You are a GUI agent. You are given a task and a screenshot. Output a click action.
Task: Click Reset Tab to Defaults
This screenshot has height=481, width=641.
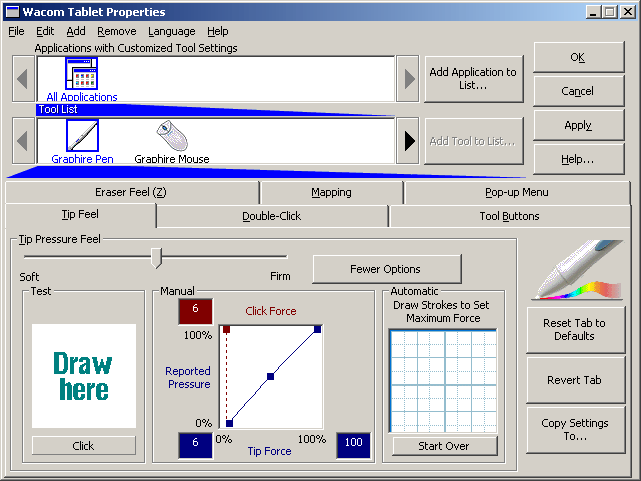pos(575,329)
